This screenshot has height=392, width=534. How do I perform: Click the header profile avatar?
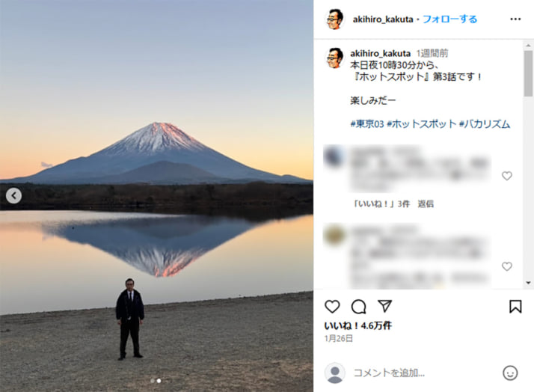click(x=335, y=19)
